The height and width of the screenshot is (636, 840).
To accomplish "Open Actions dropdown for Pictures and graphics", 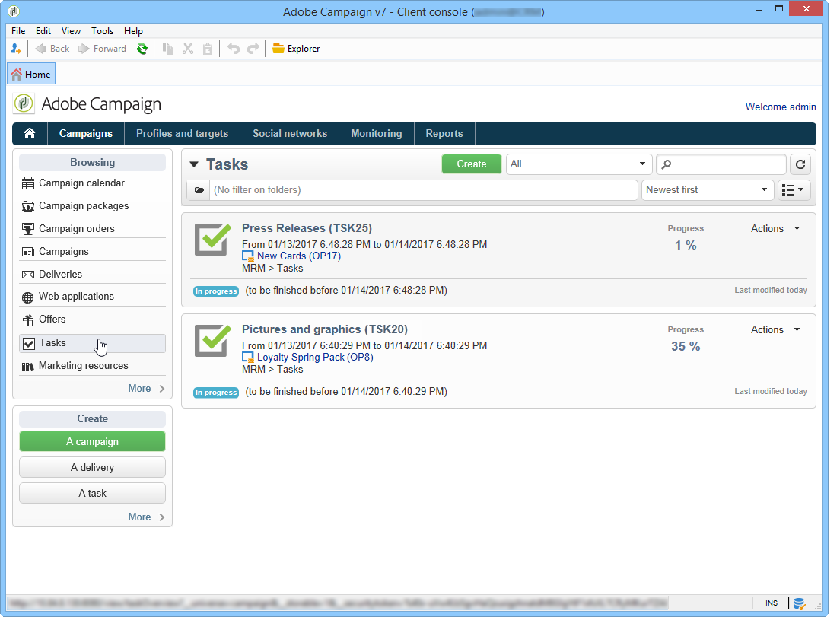I will click(x=775, y=330).
